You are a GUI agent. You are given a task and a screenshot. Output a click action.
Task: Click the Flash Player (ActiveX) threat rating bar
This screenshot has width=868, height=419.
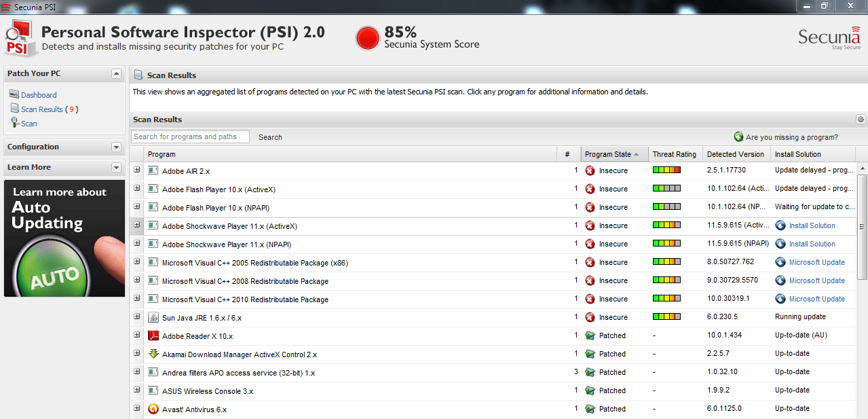(x=666, y=189)
